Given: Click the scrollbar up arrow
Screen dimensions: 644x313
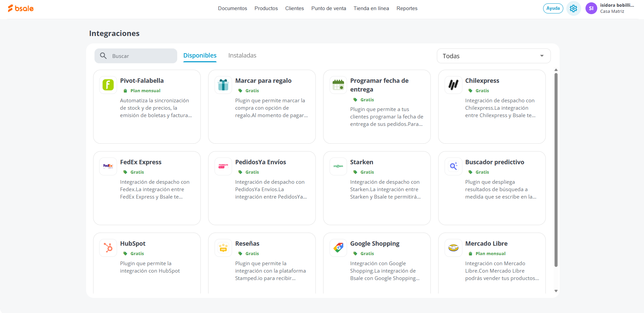Looking at the screenshot, I should (x=556, y=70).
